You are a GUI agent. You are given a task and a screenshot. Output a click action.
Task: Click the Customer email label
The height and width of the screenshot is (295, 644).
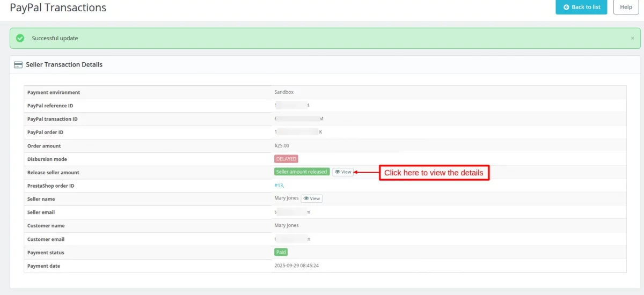[46, 239]
